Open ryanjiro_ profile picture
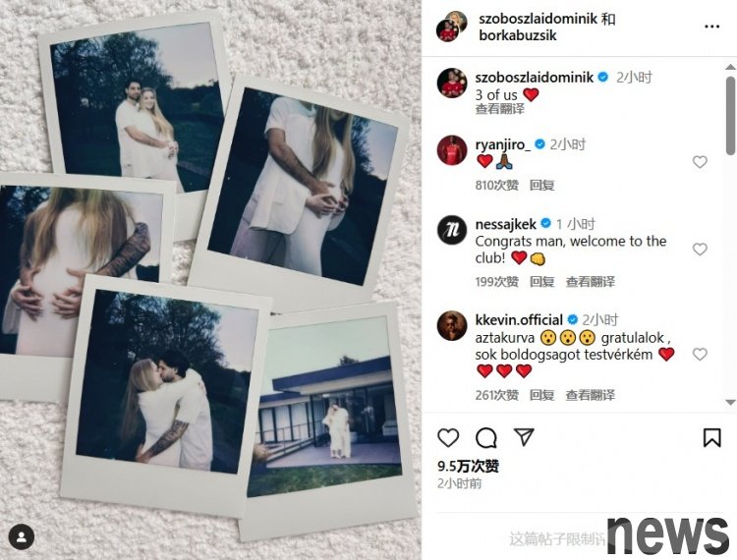Image resolution: width=737 pixels, height=560 pixels. point(452,150)
